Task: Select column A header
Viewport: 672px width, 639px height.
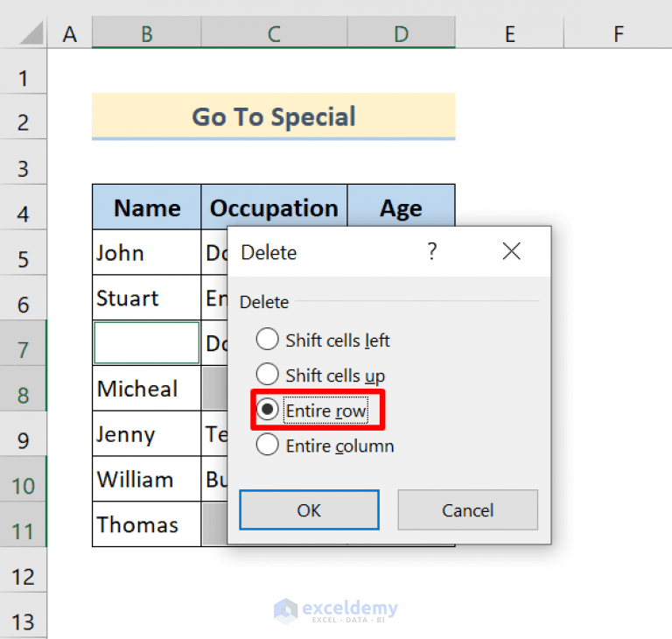Action: (69, 33)
